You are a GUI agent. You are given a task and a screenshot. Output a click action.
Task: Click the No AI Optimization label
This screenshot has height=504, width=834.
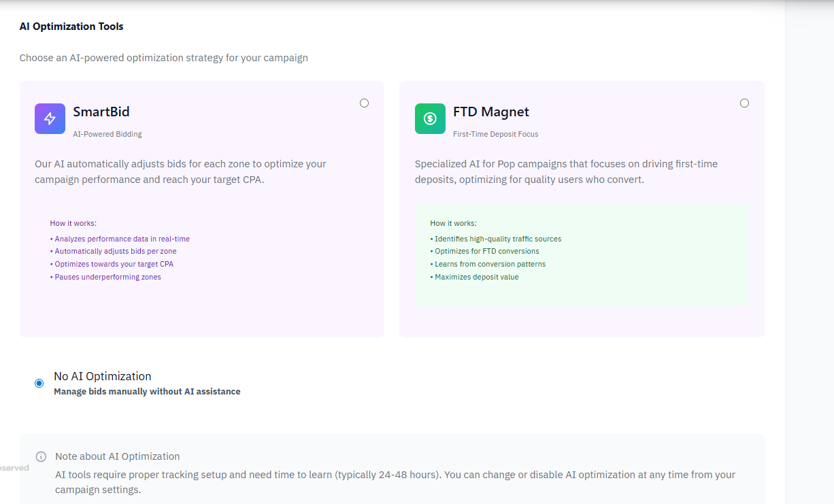tap(103, 376)
